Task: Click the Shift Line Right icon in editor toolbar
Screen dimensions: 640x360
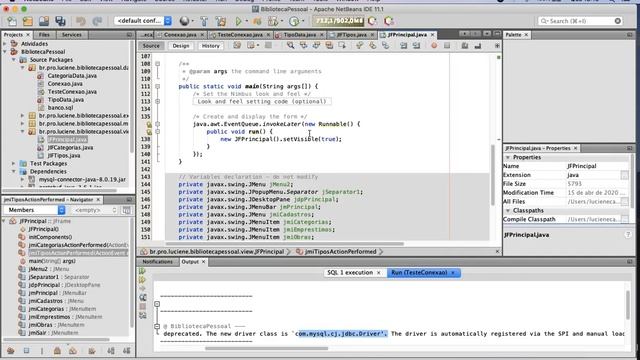Action: coord(416,46)
